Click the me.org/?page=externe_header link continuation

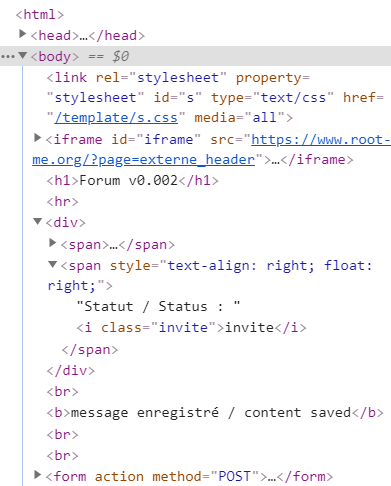144,160
